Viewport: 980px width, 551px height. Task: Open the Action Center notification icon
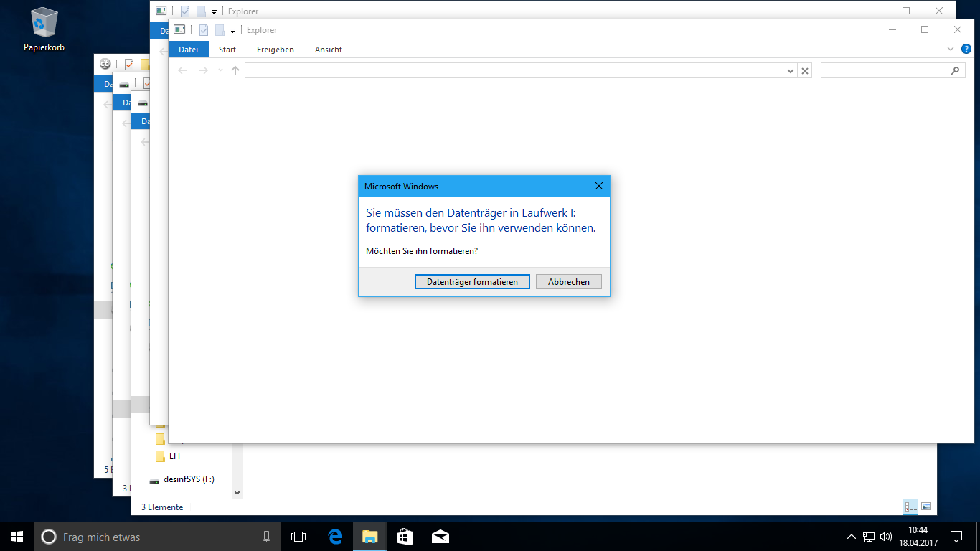[x=956, y=537]
